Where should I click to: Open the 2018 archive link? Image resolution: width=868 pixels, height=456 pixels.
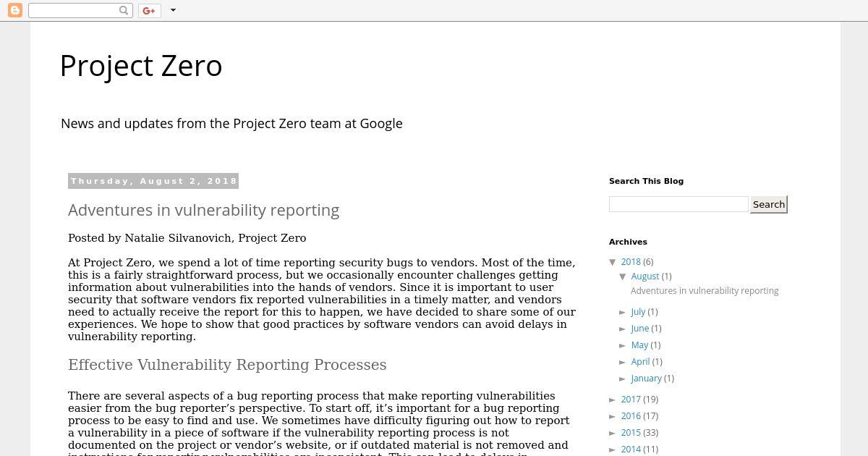631,262
